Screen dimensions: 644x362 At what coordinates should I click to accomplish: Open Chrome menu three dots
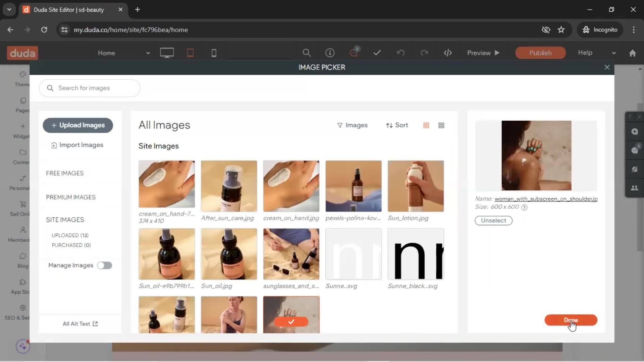[634, 30]
